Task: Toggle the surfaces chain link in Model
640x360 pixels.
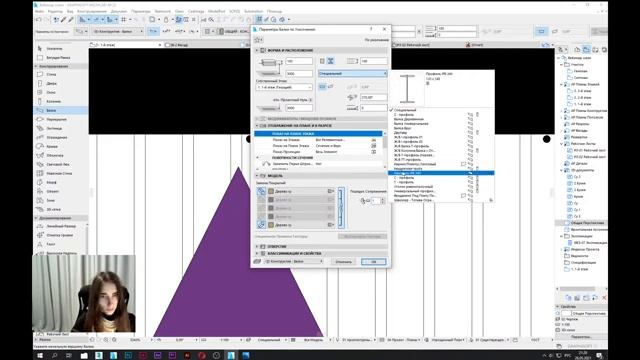Action: tap(341, 208)
